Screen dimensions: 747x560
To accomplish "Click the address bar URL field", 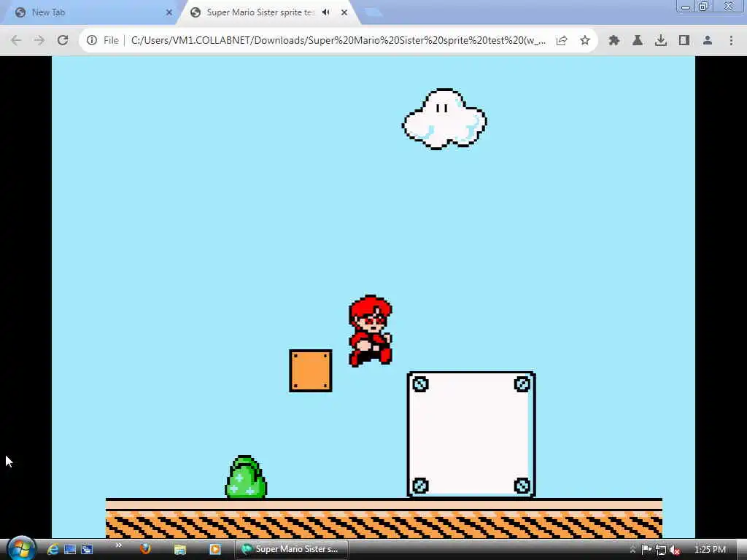I will click(338, 41).
